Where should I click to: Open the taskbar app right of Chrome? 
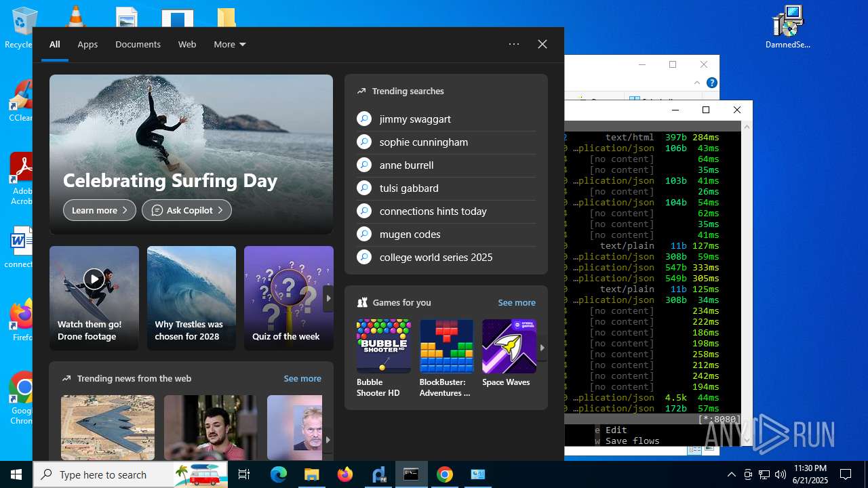477,474
